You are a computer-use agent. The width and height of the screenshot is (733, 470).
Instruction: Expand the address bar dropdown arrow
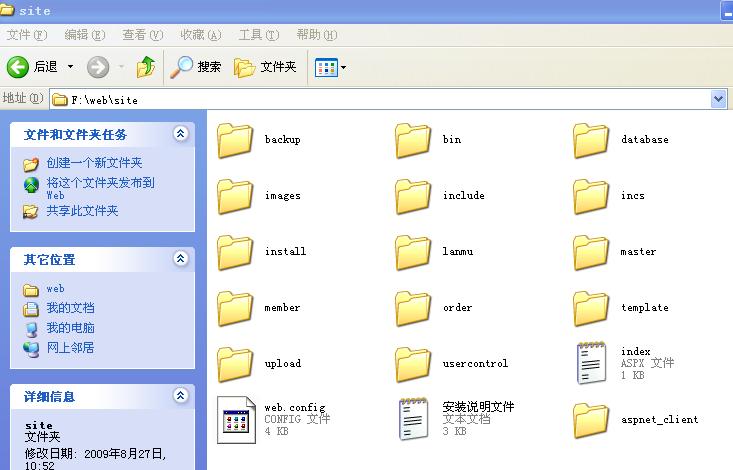[x=718, y=99]
